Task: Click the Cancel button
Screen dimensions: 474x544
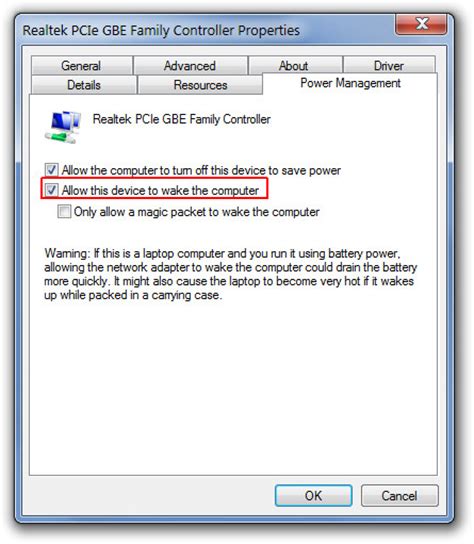Action: coord(399,496)
